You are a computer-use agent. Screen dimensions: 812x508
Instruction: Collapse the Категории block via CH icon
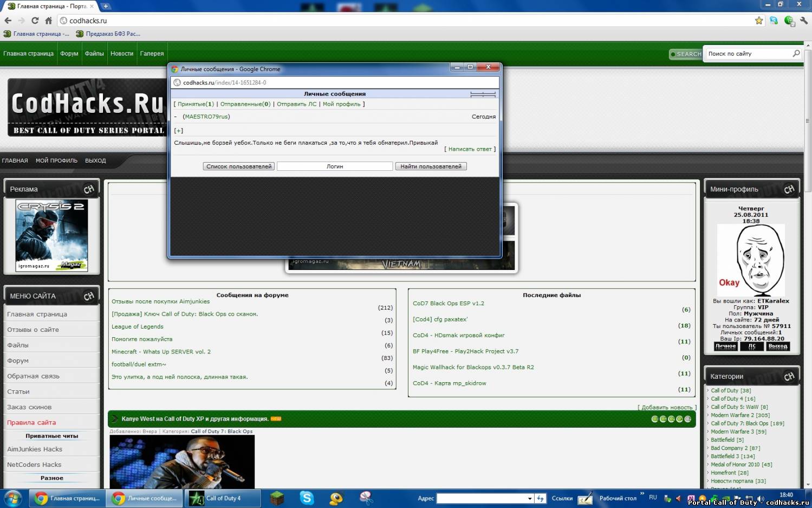pos(789,376)
